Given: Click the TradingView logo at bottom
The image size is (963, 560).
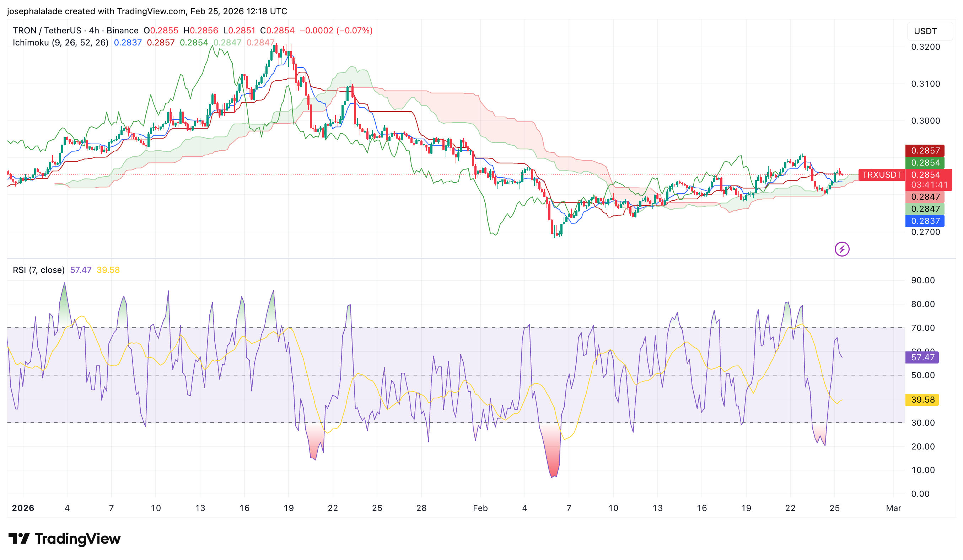Looking at the screenshot, I should click(64, 539).
